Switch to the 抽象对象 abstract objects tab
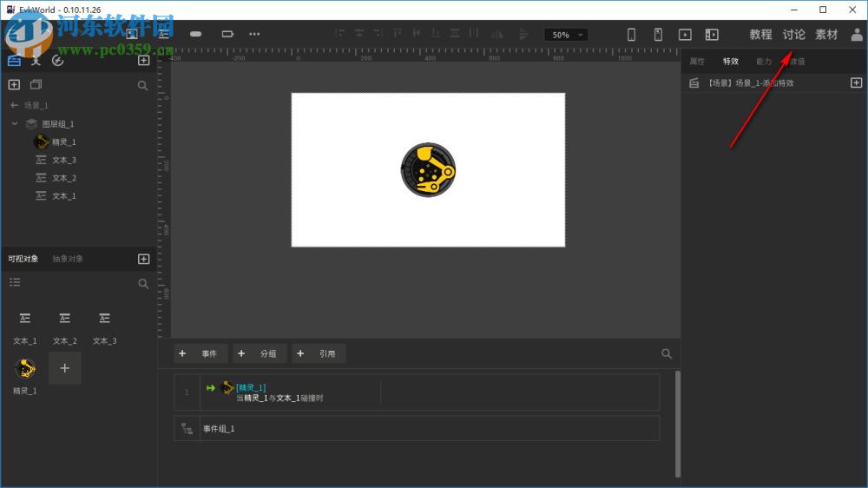 click(68, 259)
